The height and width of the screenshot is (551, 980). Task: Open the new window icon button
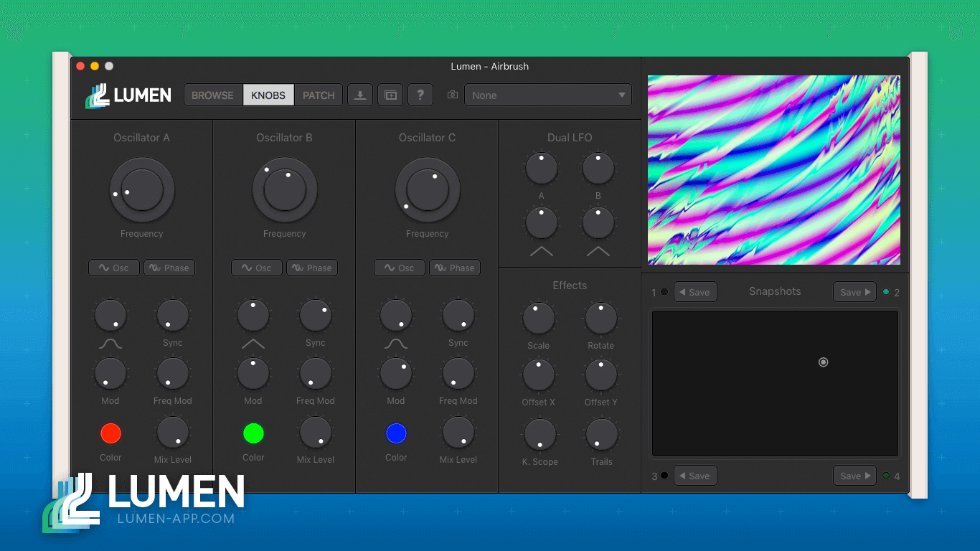(390, 95)
